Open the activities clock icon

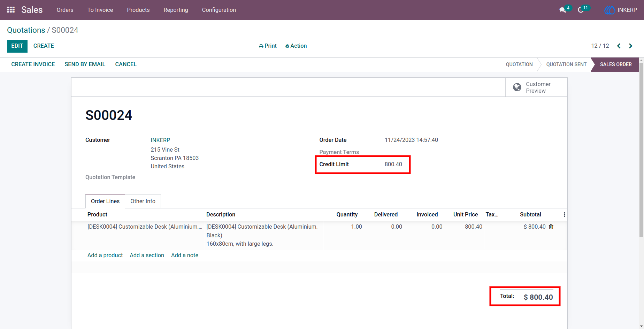pyautogui.click(x=581, y=10)
